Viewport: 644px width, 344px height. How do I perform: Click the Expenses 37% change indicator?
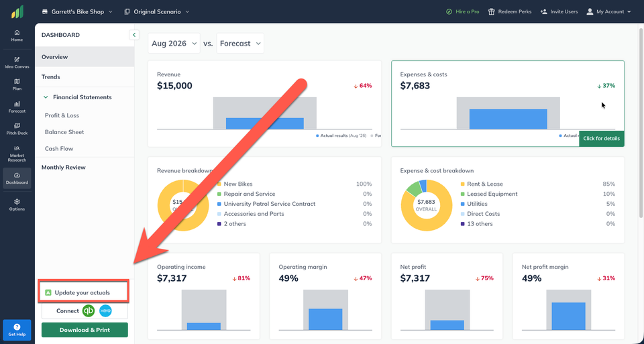click(606, 86)
